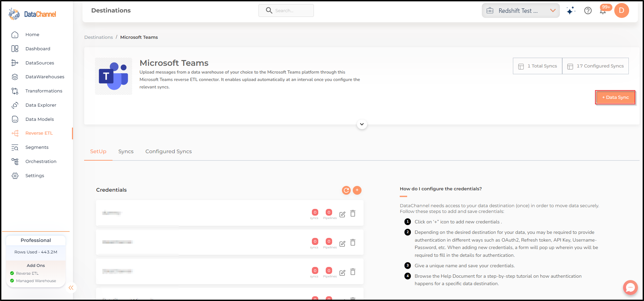
Task: Open Data Explorer in the sidebar
Action: pos(41,105)
